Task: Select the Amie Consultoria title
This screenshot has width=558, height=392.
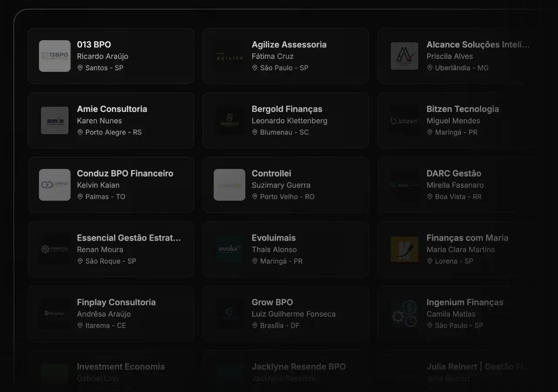Action: [x=112, y=109]
